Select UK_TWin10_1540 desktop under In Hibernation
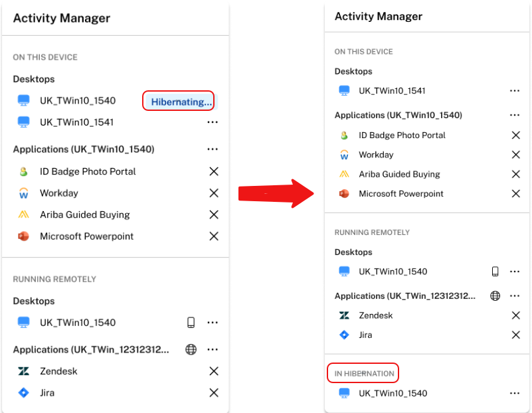This screenshot has height=413, width=532. pos(393,393)
